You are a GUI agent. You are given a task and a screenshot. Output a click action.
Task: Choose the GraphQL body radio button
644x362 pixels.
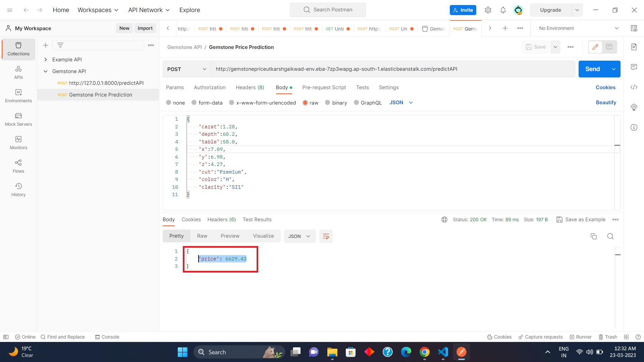pos(356,103)
